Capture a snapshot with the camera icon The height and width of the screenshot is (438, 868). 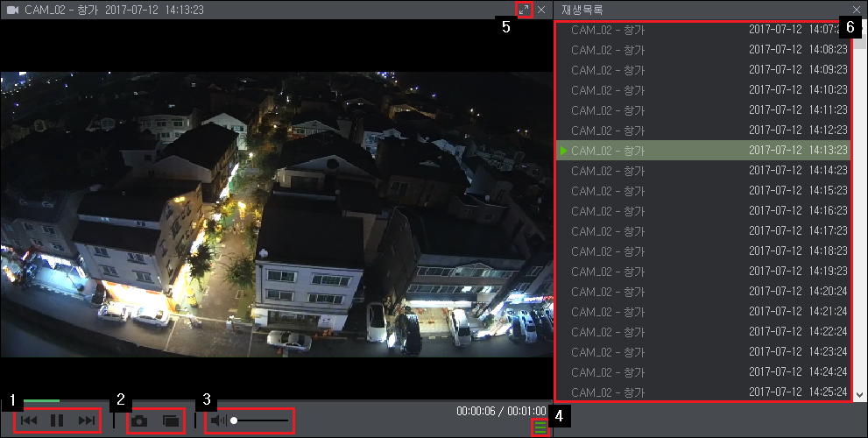click(139, 420)
